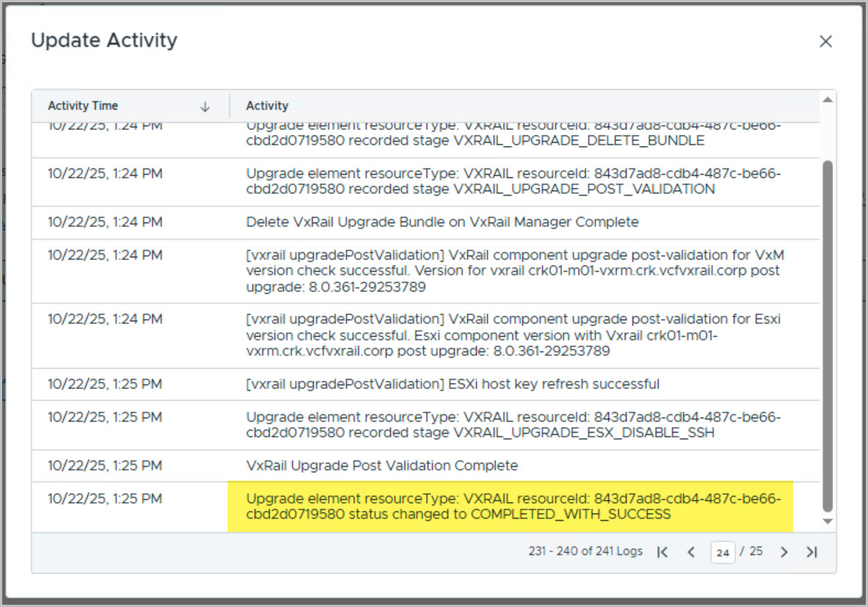Go to the previous page of logs
Image resolution: width=868 pixels, height=607 pixels.
point(690,552)
